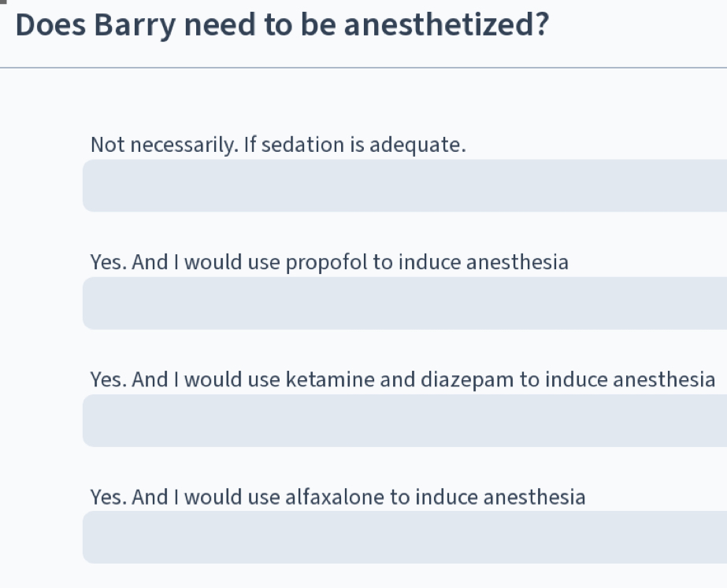Choose the propofol induction answer option
The width and height of the screenshot is (727, 588).
click(x=328, y=262)
